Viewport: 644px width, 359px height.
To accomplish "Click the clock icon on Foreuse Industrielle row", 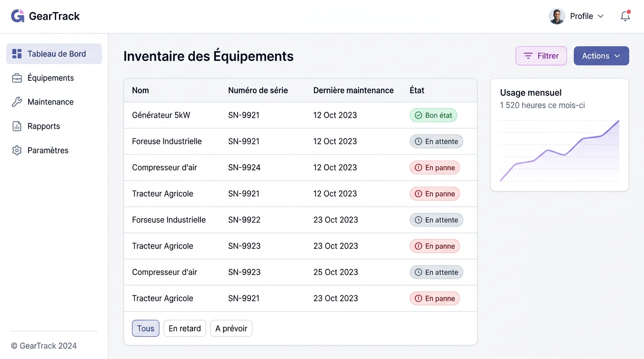I will pyautogui.click(x=418, y=142).
